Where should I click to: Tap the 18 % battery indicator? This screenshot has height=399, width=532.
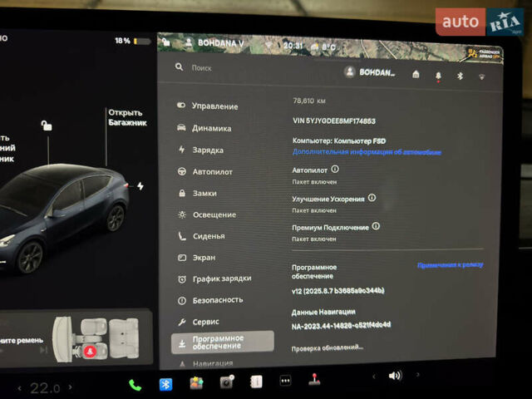coord(132,41)
